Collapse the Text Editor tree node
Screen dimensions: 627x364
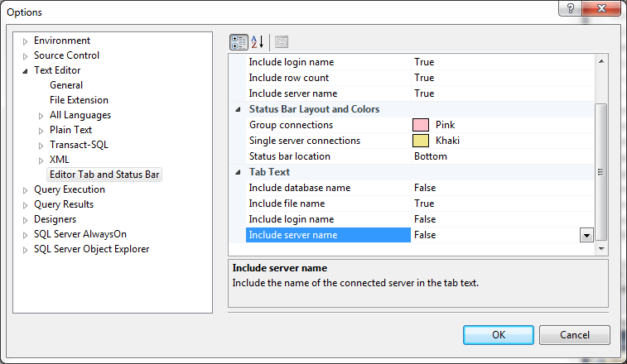tap(25, 70)
